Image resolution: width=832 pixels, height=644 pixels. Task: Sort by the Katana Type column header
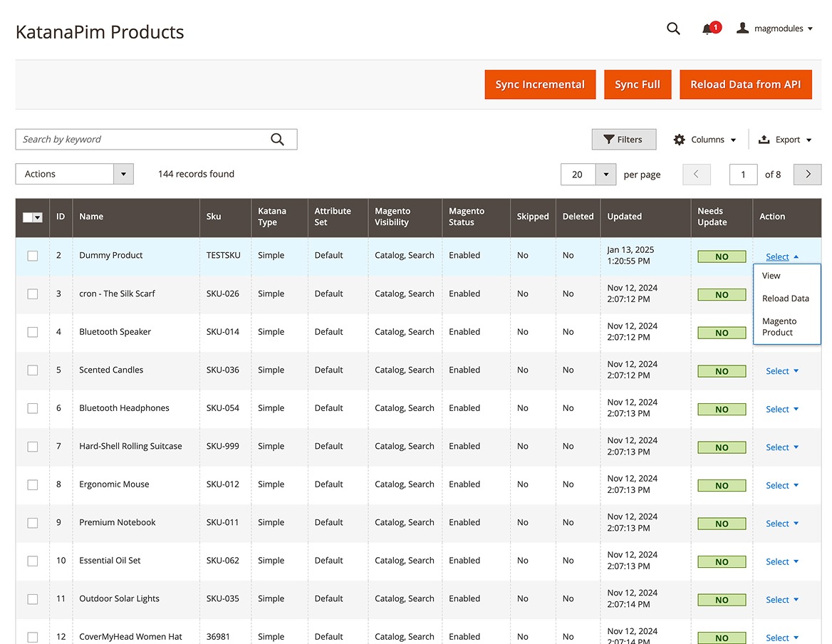[279, 217]
